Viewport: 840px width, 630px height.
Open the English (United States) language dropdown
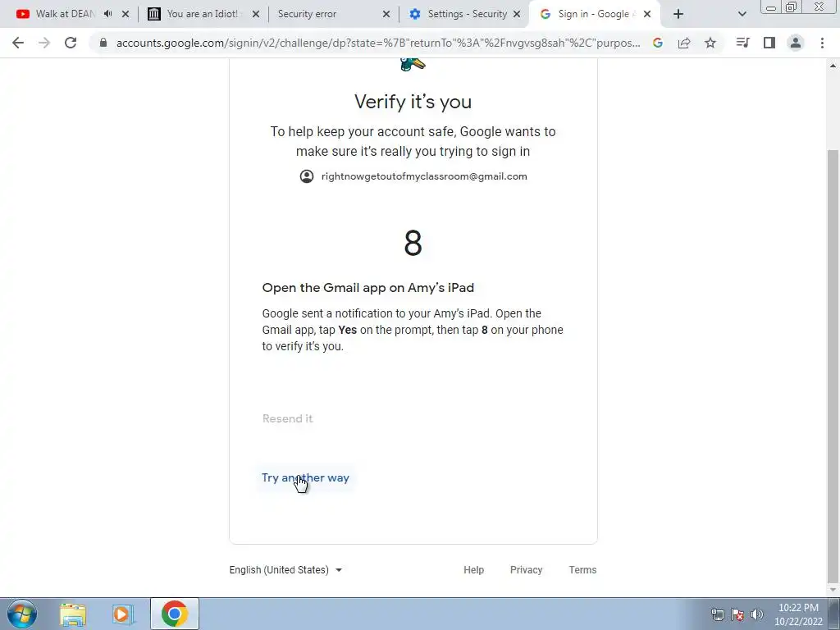click(x=285, y=570)
